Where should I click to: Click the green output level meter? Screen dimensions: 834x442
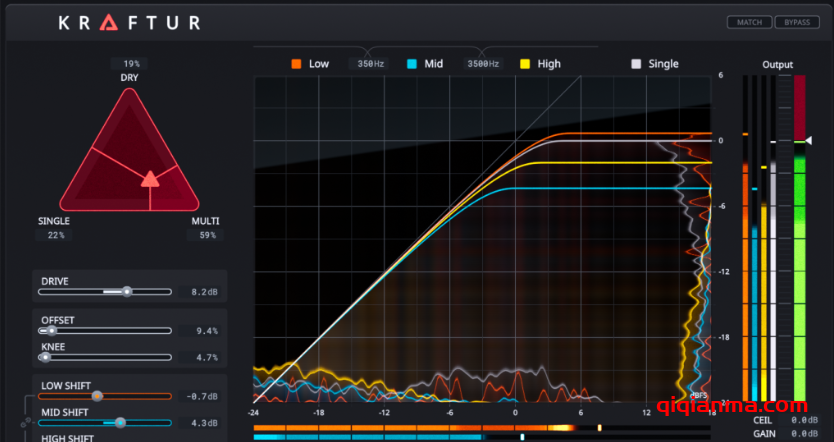coord(799,238)
